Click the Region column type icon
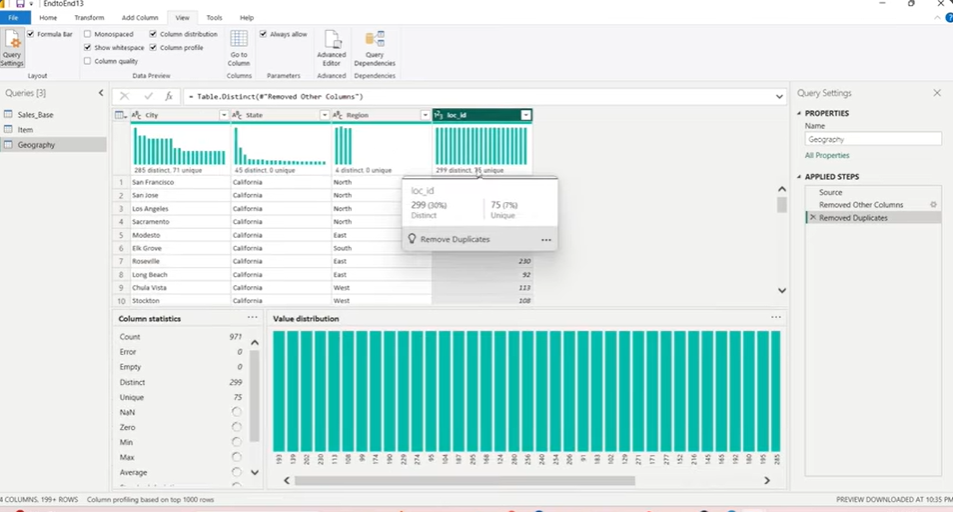This screenshot has width=953, height=512. 338,115
